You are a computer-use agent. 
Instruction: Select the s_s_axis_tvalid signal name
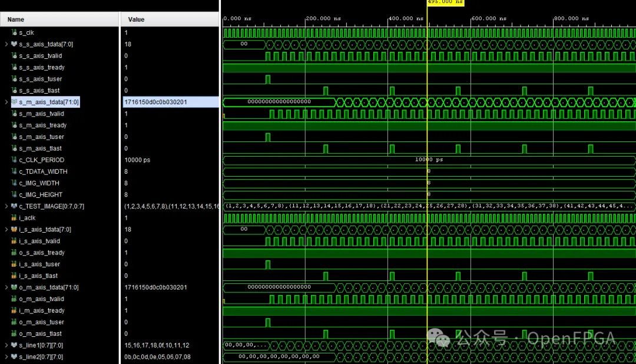click(41, 55)
